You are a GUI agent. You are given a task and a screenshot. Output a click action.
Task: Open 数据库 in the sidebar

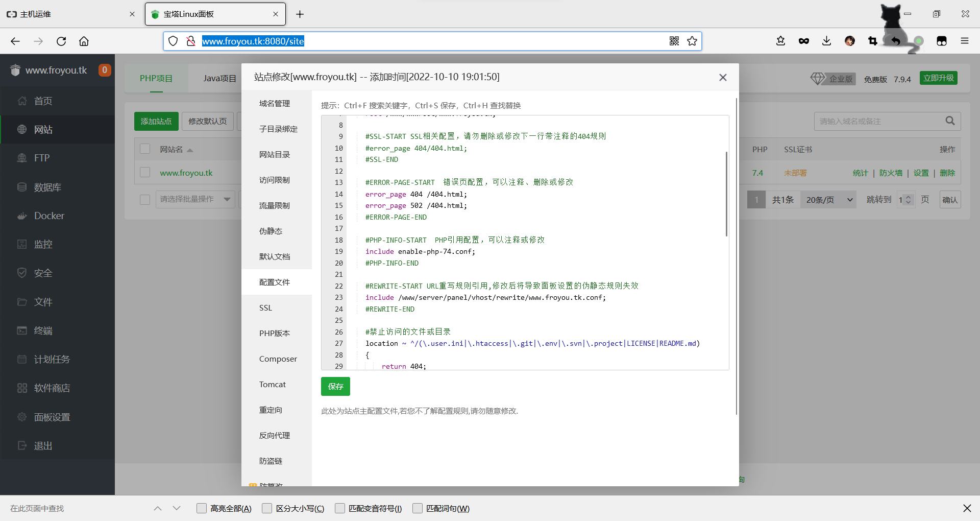tap(57, 187)
